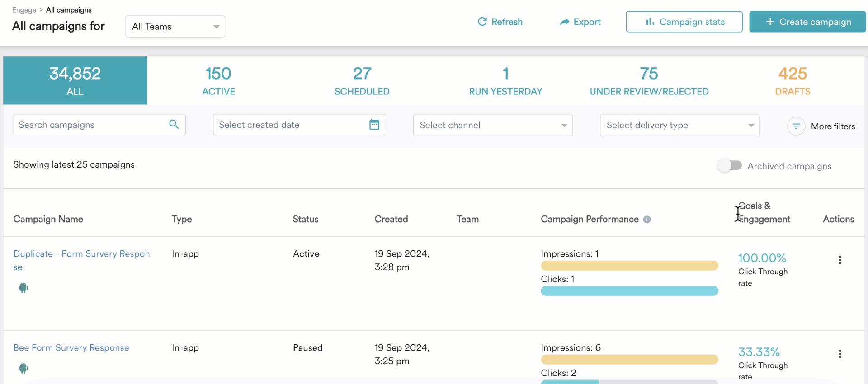868x384 pixels.
Task: Click the Impressions bar of the first campaign
Action: 629,266
